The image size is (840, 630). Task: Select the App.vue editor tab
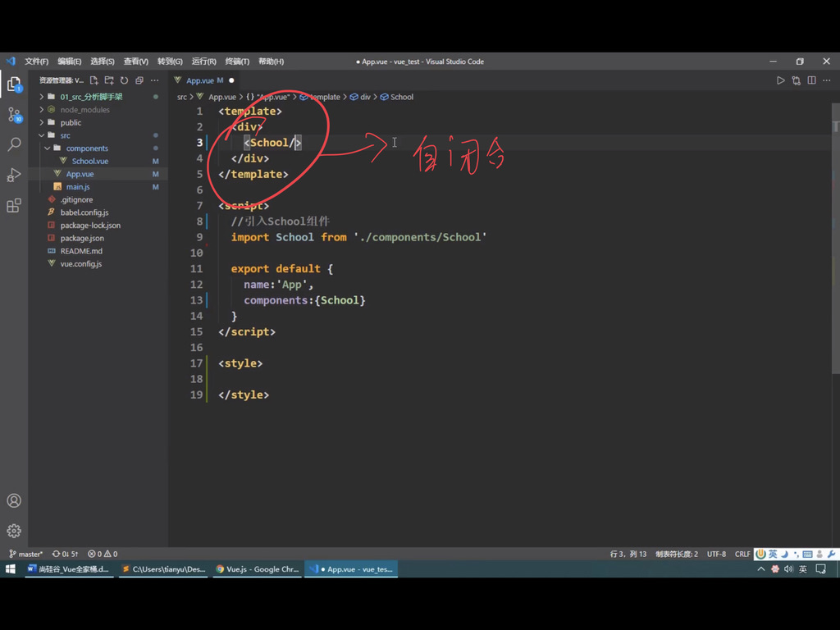tap(204, 80)
